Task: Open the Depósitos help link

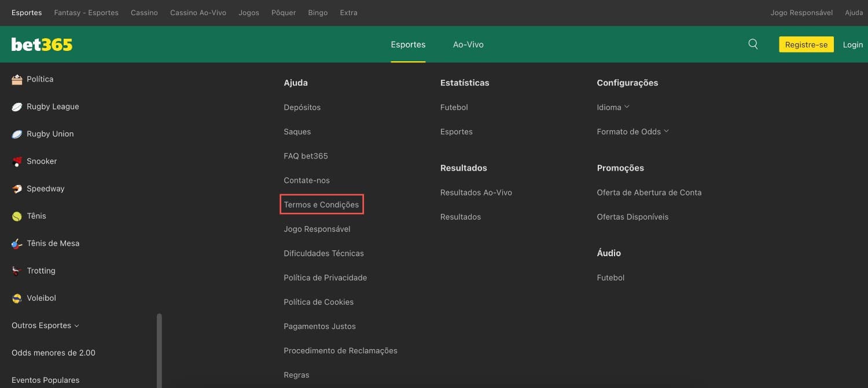Action: pyautogui.click(x=302, y=107)
